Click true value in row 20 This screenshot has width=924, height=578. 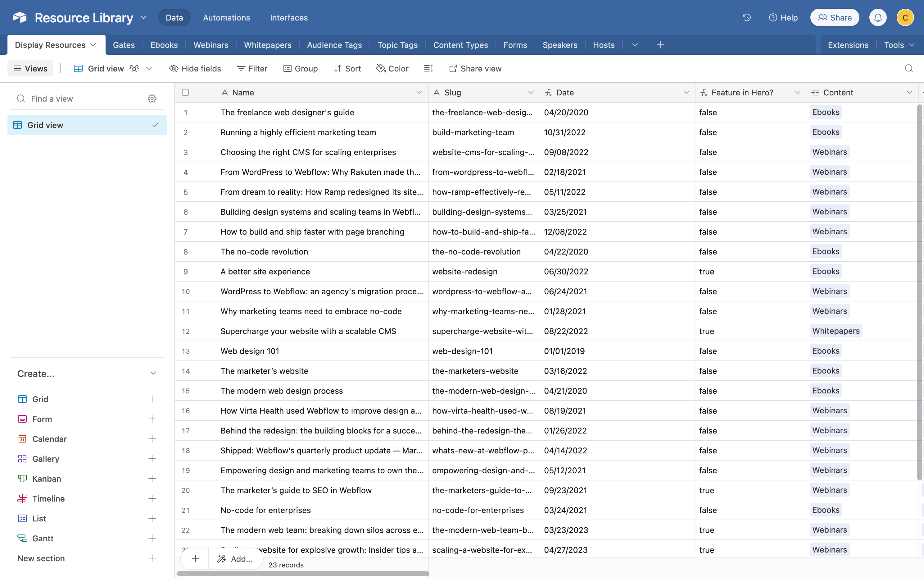click(707, 490)
